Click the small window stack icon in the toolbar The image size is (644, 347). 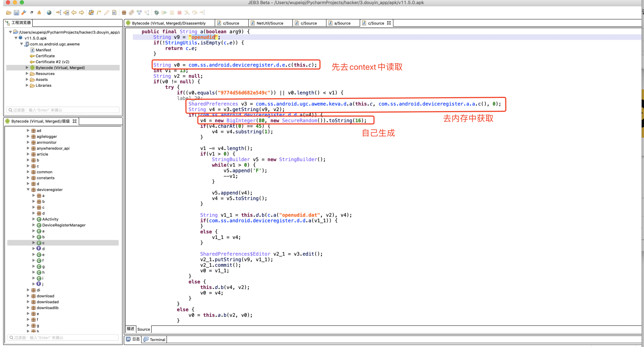32,13
